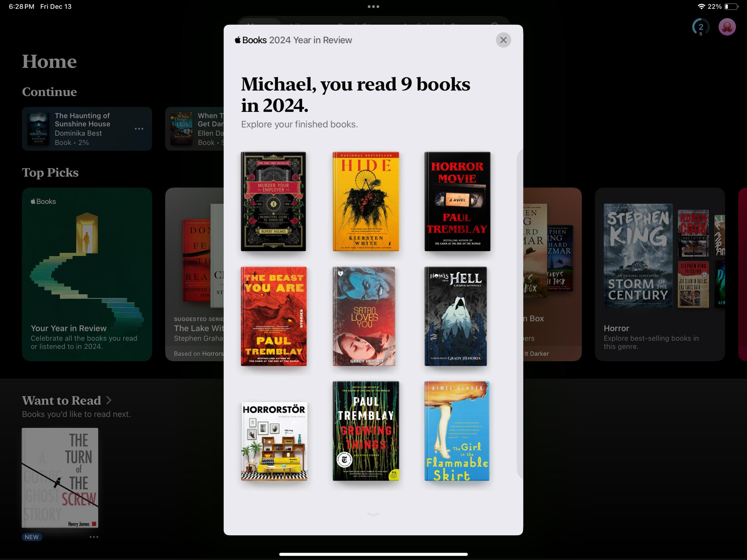Tap the sheet's vertical scroll handle
The image size is (747, 560).
(x=520, y=314)
